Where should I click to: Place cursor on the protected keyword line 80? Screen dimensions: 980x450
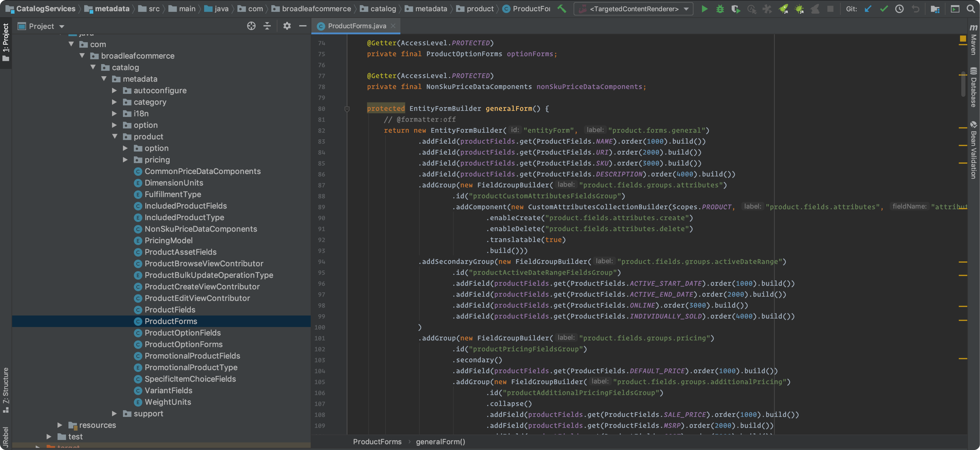click(x=386, y=109)
